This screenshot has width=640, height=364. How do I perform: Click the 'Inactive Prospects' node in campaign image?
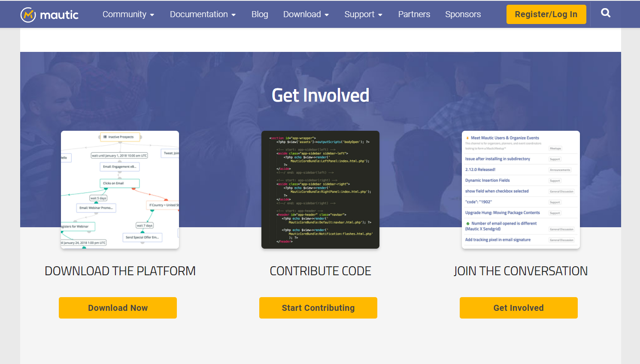(120, 137)
